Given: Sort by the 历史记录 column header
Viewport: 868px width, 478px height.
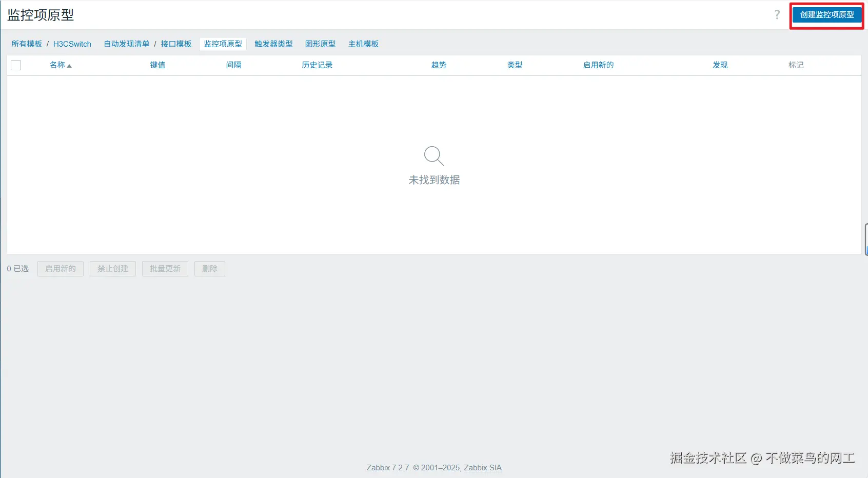Looking at the screenshot, I should [317, 65].
